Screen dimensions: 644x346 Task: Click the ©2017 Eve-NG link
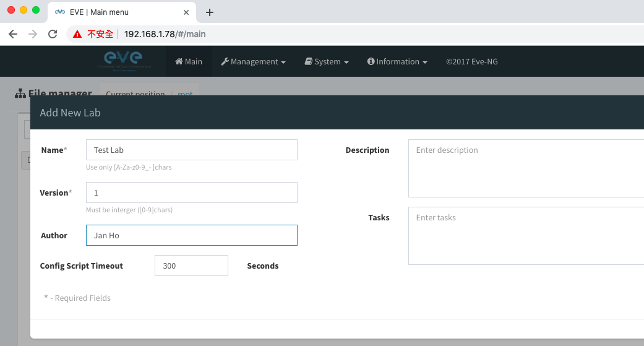click(472, 61)
